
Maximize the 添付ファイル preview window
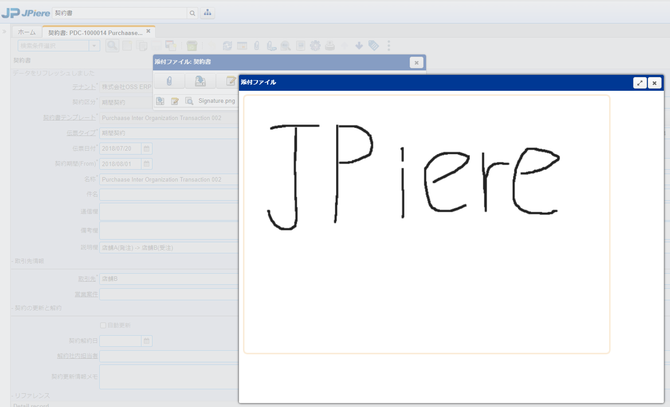point(640,83)
